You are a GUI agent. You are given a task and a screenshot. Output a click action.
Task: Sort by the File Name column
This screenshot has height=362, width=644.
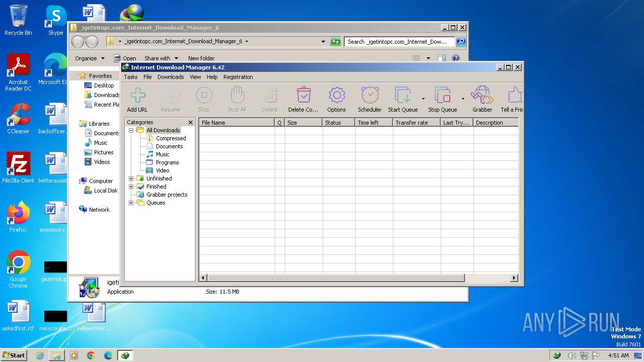(x=236, y=123)
